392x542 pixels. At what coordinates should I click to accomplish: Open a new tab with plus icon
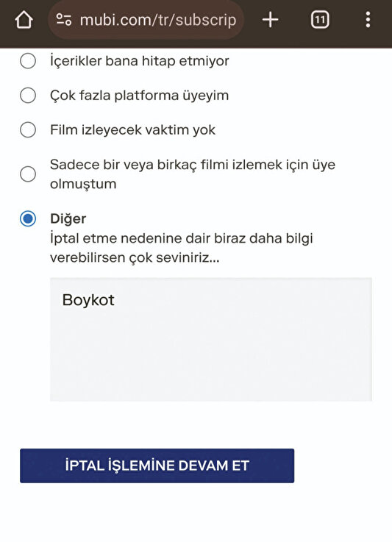point(271,20)
